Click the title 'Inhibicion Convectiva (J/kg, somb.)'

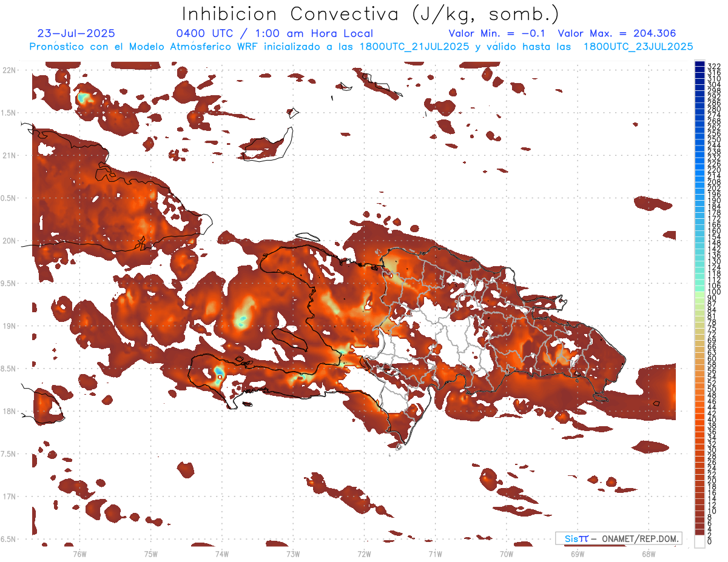(x=371, y=15)
